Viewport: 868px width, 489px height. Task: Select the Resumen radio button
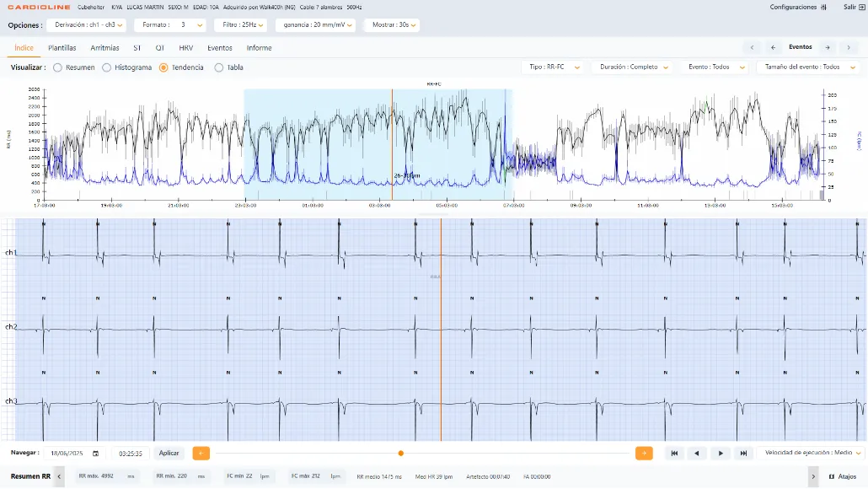tap(57, 67)
